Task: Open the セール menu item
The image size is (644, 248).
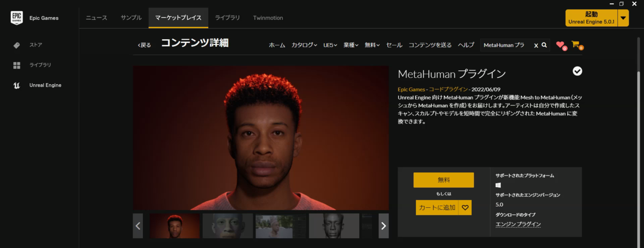Action: point(394,45)
